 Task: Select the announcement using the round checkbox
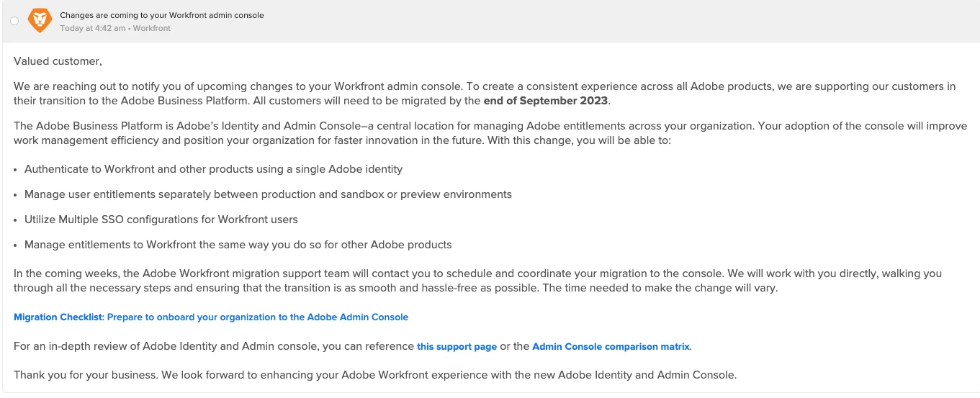pyautogui.click(x=14, y=22)
